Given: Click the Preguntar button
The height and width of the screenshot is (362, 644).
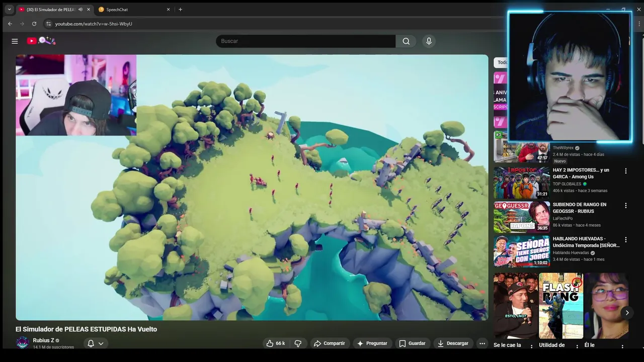Looking at the screenshot, I should (x=372, y=343).
